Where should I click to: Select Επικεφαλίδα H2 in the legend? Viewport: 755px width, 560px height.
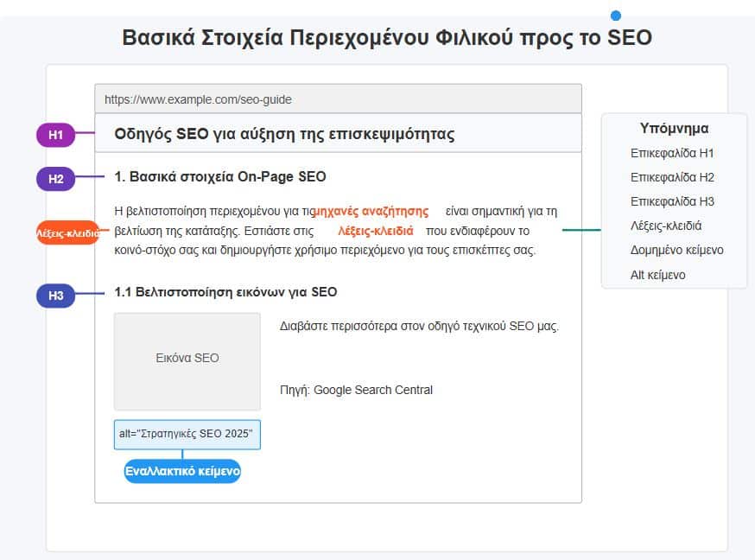(x=672, y=177)
